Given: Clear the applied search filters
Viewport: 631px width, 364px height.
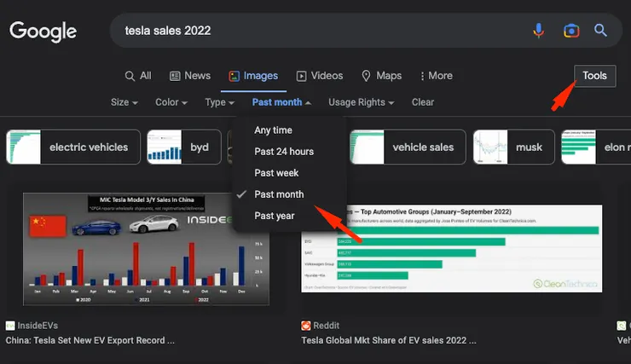Looking at the screenshot, I should (423, 102).
